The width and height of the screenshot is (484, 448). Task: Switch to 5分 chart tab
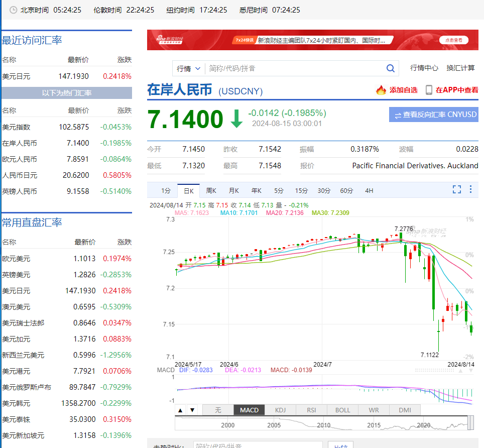pyautogui.click(x=279, y=191)
